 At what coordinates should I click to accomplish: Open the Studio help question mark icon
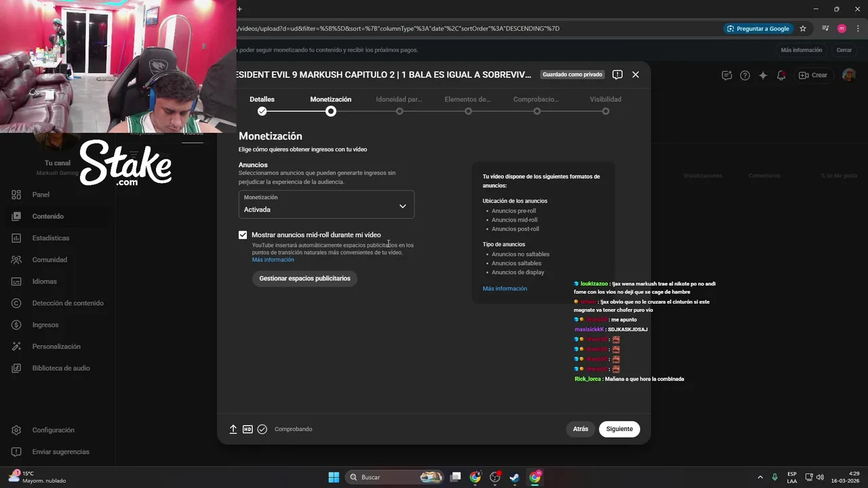(745, 75)
